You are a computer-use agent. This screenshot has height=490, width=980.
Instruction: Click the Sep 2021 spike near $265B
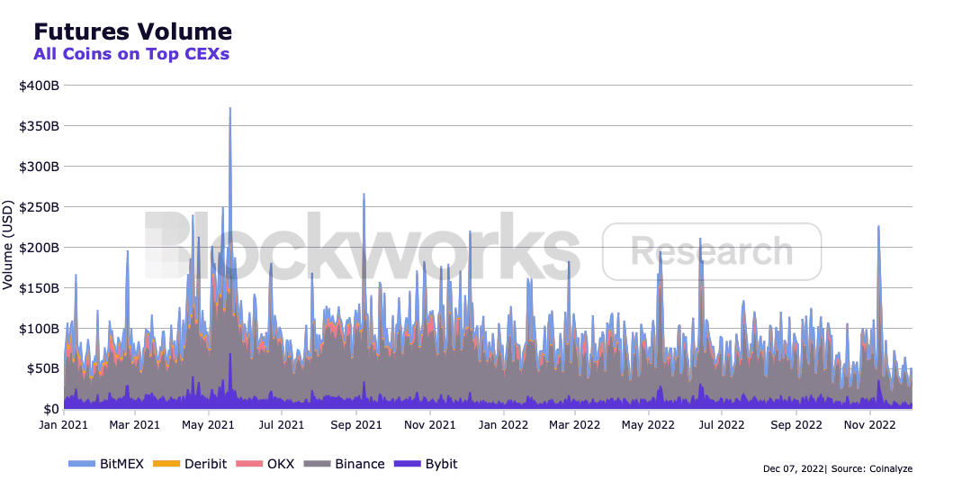tap(364, 195)
